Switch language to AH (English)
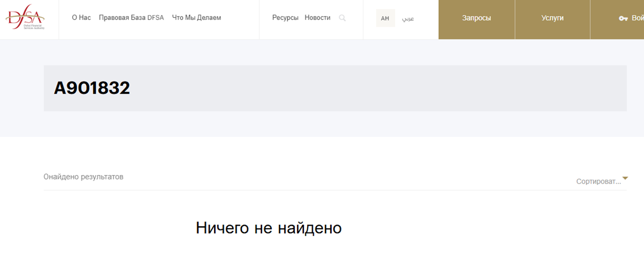This screenshot has width=644, height=277. (385, 18)
